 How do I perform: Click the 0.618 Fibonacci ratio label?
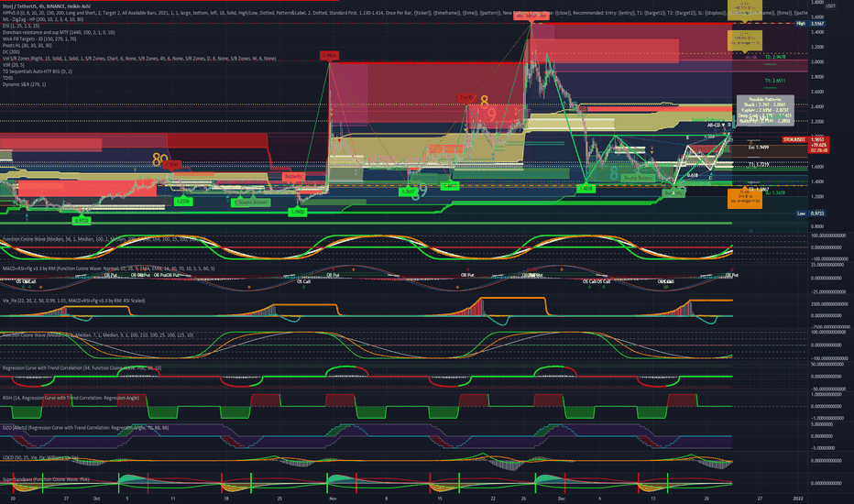click(x=693, y=175)
